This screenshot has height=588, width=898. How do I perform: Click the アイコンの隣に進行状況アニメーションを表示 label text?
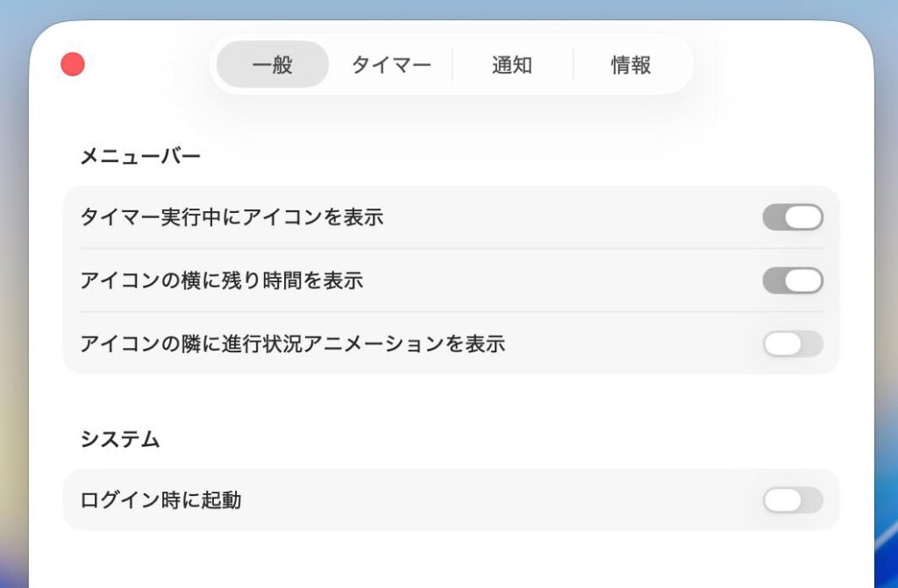pos(293,344)
